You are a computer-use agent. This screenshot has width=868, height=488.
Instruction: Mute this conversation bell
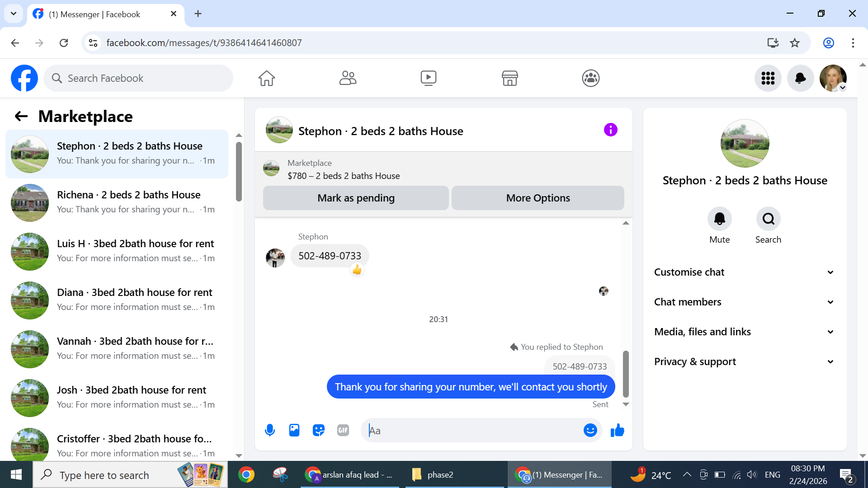click(719, 219)
